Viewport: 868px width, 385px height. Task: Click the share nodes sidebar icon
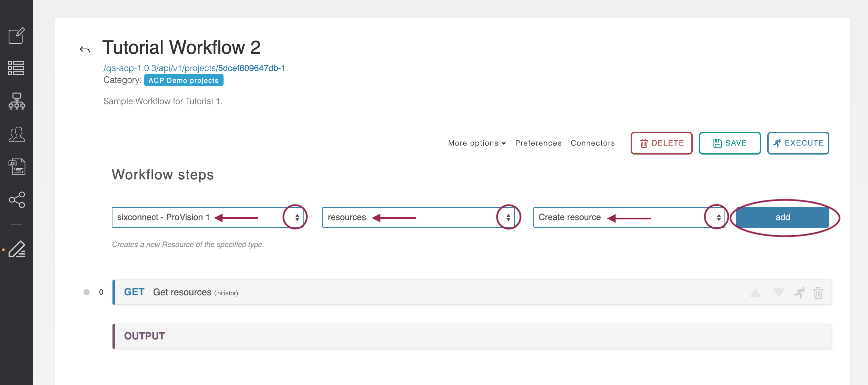(17, 200)
